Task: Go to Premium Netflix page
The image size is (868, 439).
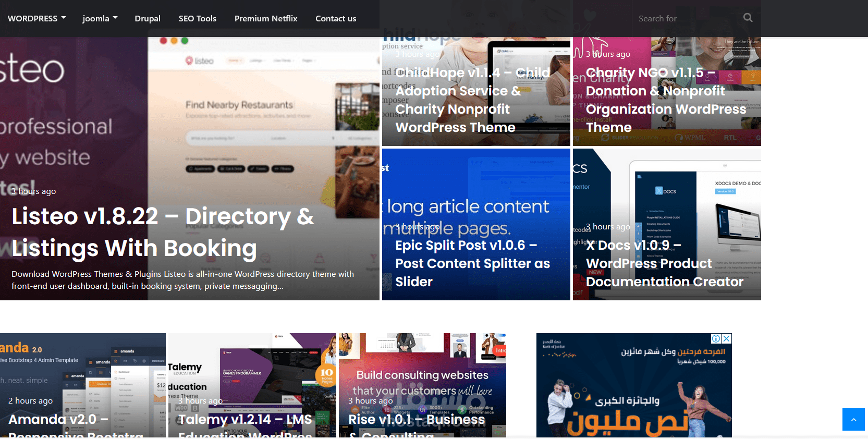Action: (x=266, y=18)
